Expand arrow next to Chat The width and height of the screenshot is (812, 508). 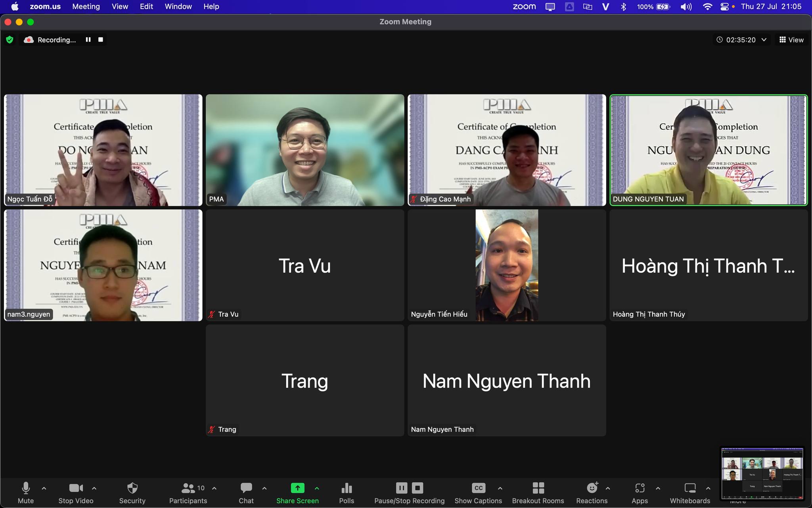tap(264, 488)
